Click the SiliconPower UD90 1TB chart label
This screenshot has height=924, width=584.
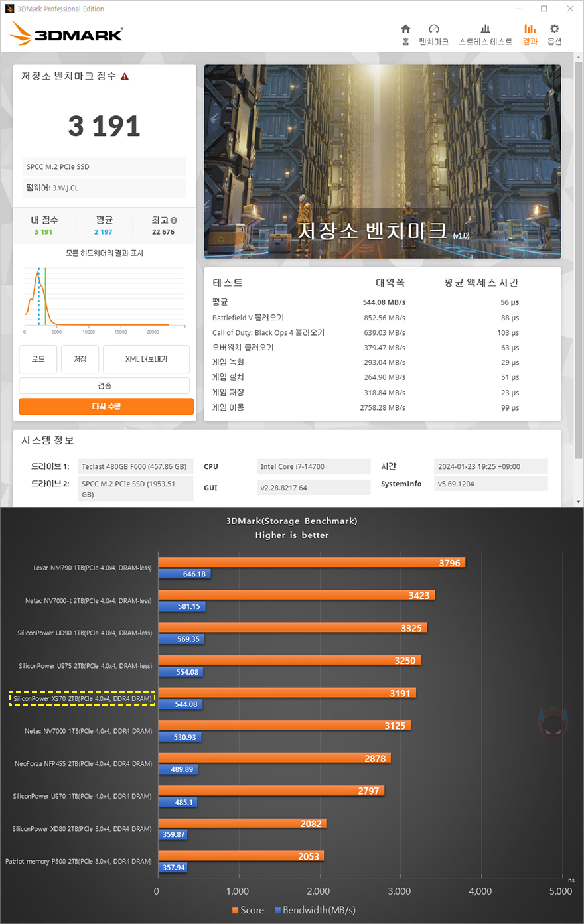[x=84, y=633]
